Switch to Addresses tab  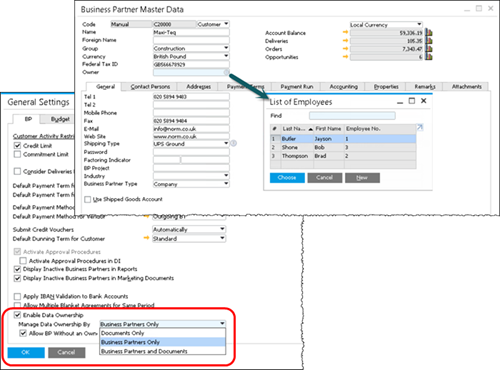(198, 87)
